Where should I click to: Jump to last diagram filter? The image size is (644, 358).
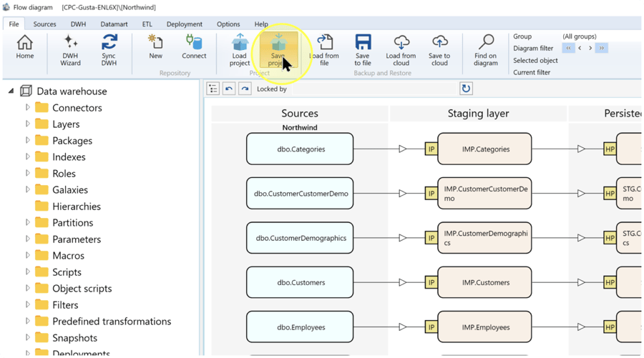601,48
